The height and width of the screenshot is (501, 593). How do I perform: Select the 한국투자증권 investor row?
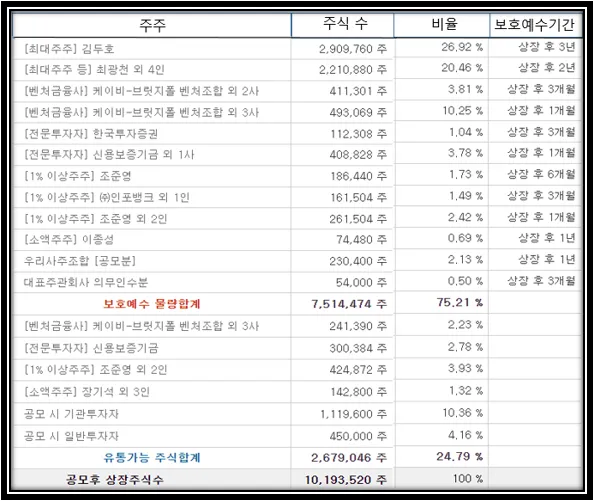click(91, 134)
